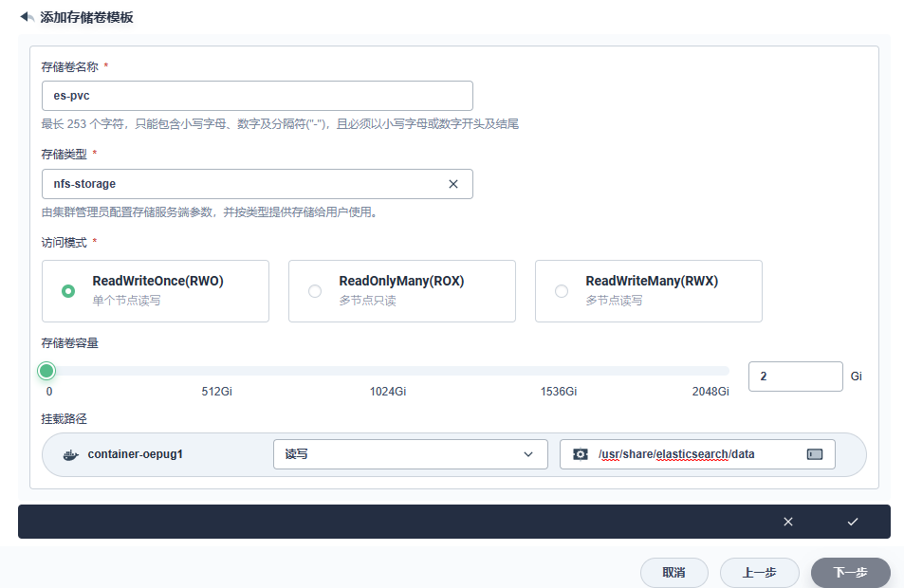Clear the nfs-storage selection with X icon
Image resolution: width=904 pixels, height=588 pixels.
[x=452, y=184]
